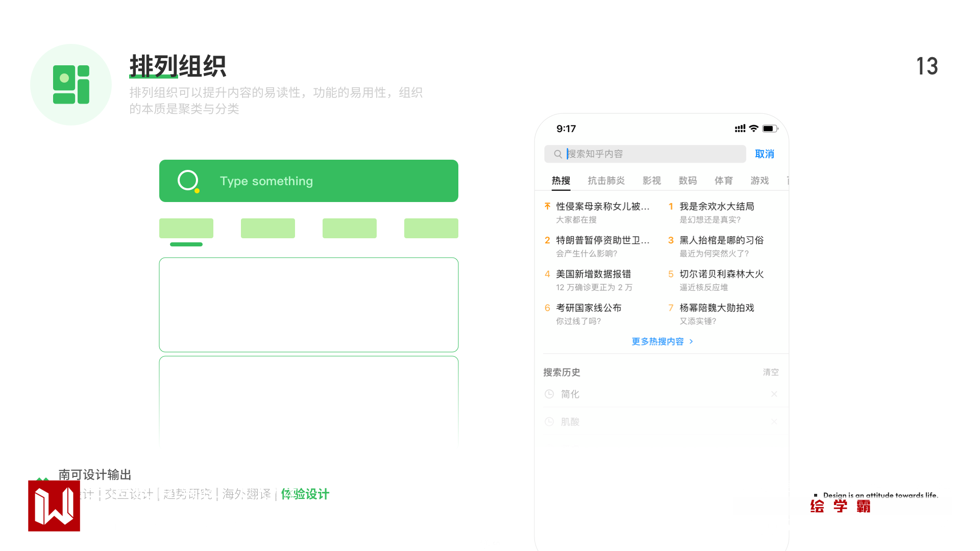The width and height of the screenshot is (980, 551).
Task: Select first light green tab placeholder
Action: tap(186, 228)
